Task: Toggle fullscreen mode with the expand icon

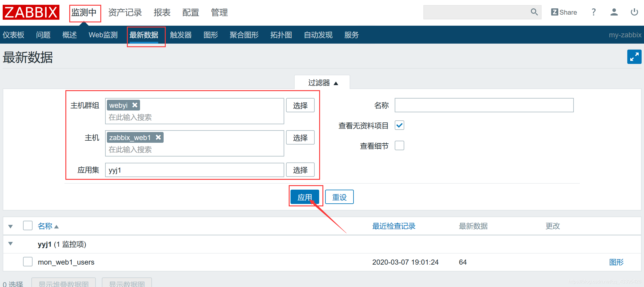Action: (x=634, y=57)
